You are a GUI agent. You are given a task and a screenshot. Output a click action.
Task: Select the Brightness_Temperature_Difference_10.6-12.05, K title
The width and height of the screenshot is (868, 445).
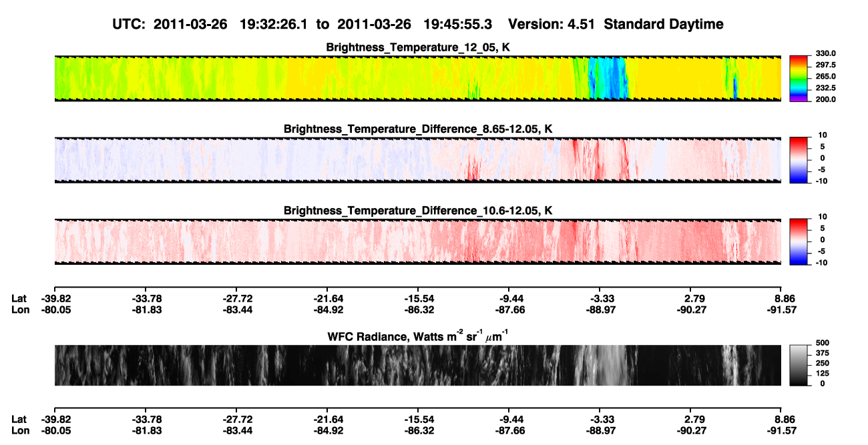tap(418, 211)
